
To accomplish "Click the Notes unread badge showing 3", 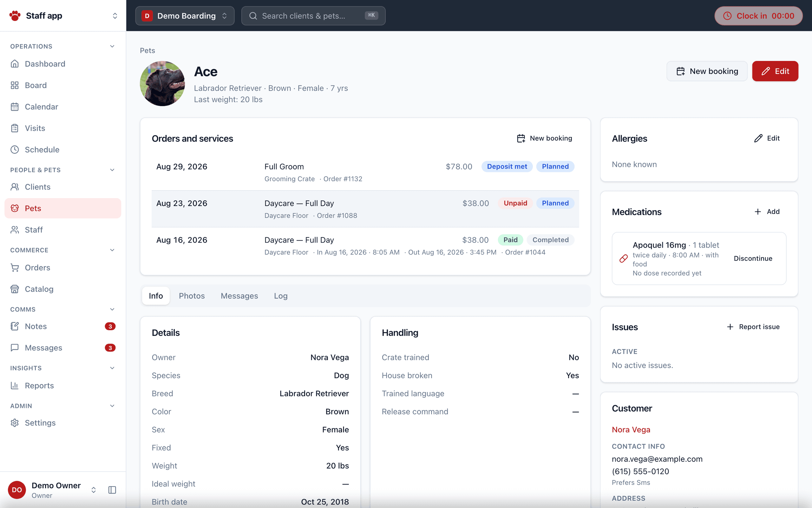I will click(110, 326).
